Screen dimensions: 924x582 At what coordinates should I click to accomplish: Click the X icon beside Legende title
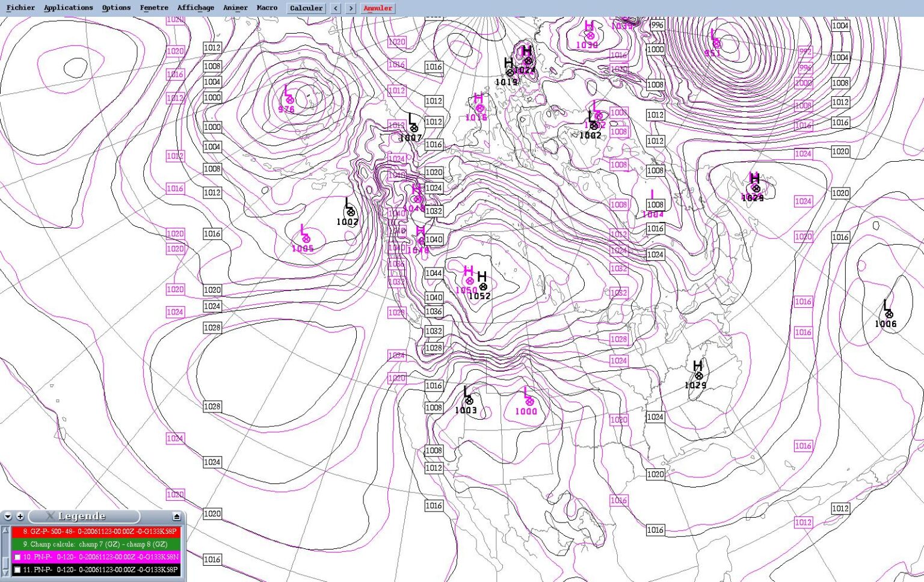(50, 516)
